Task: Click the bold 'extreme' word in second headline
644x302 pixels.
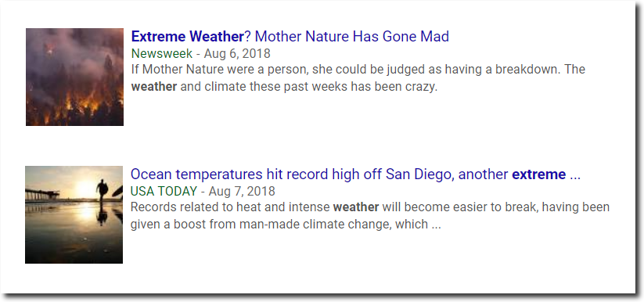Action: (x=539, y=174)
